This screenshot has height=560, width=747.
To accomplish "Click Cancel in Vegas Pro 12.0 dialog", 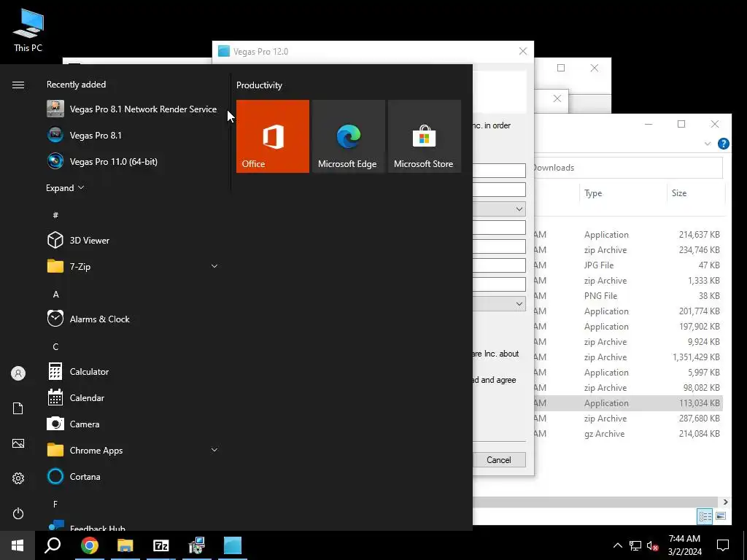I will point(499,459).
